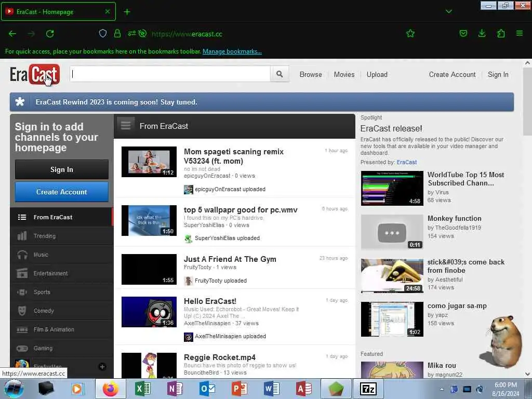Screen dimensions: 532x399
Task: Open stick's come back from finobe thumbnail
Action: (392, 275)
